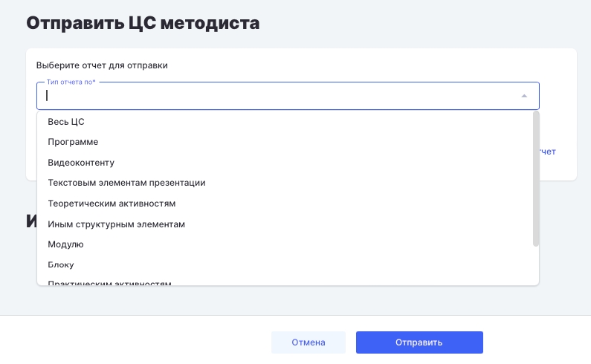Select the Блоку option

[x=61, y=264]
